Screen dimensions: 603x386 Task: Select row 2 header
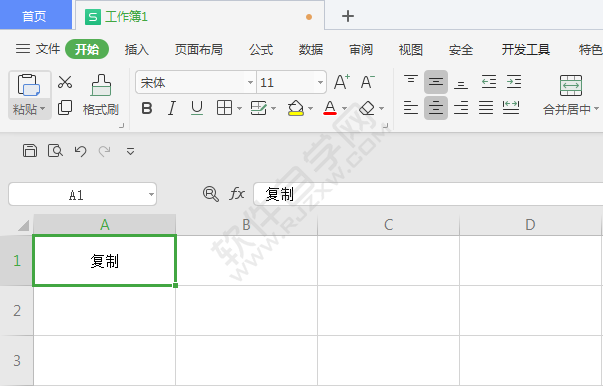pos(17,311)
